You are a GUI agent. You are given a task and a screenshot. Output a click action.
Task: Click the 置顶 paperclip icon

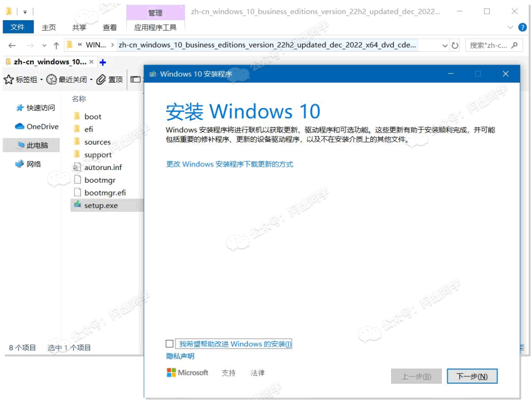[x=101, y=79]
